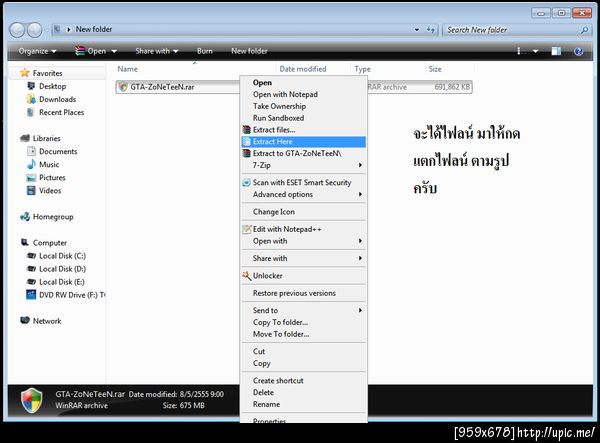The image size is (600, 443).
Task: Click the GTA-ZoNeTeeN.rar file icon
Action: [123, 87]
